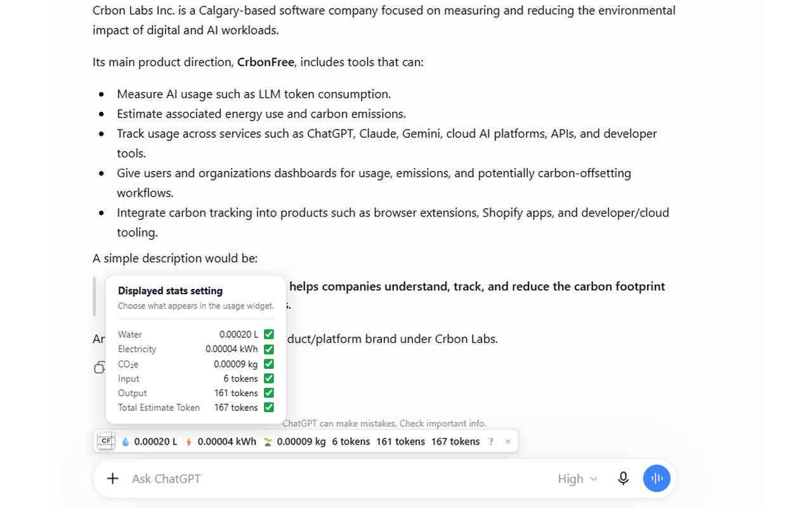Image resolution: width=812 pixels, height=508 pixels.
Task: Toggle the Input tokens checkbox
Action: click(269, 378)
